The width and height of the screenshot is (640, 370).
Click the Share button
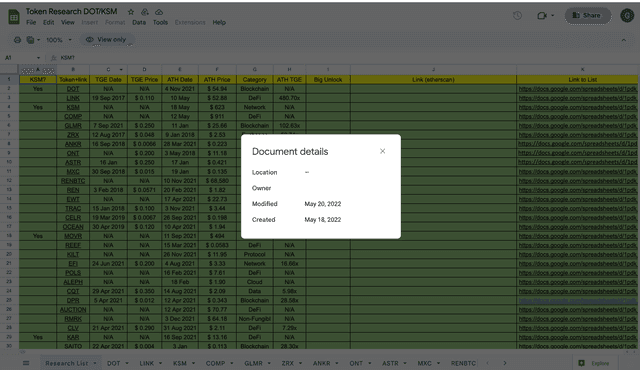587,16
